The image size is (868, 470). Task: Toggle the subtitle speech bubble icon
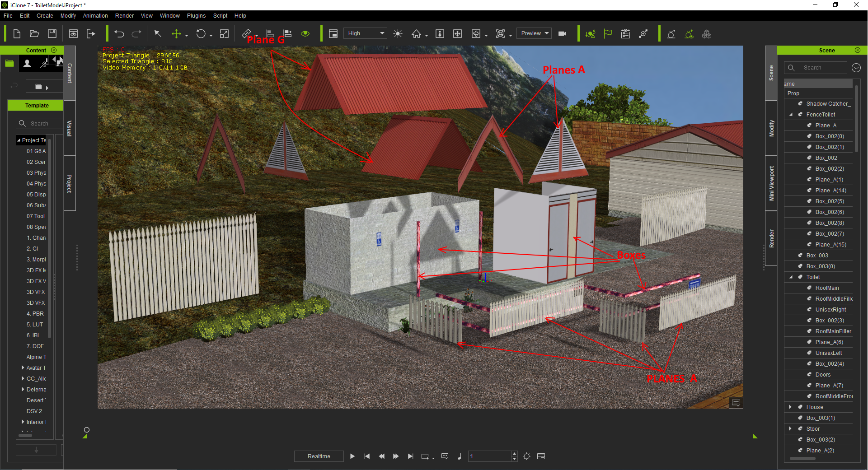(445, 456)
